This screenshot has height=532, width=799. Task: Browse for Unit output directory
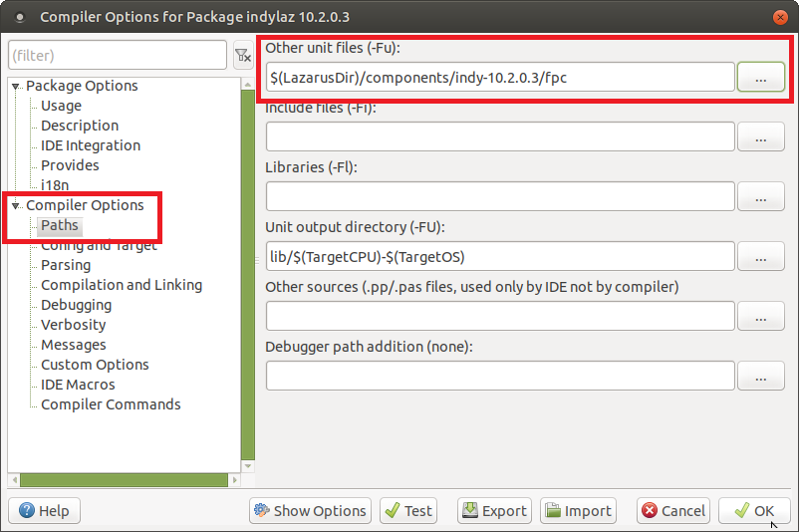(761, 256)
